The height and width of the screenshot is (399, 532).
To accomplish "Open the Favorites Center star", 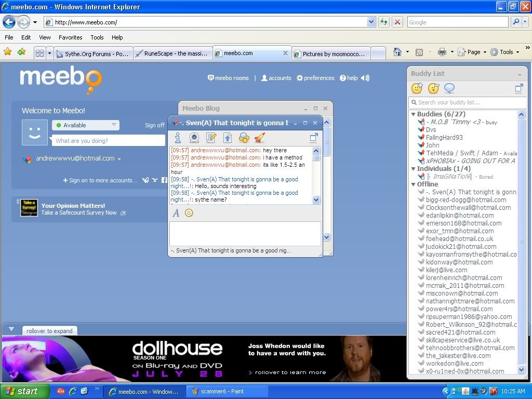I will (x=7, y=52).
